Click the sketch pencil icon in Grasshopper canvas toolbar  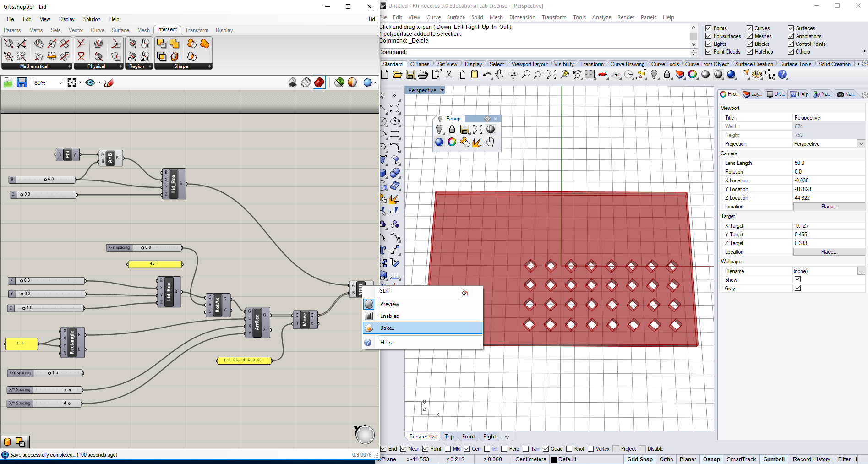[109, 82]
